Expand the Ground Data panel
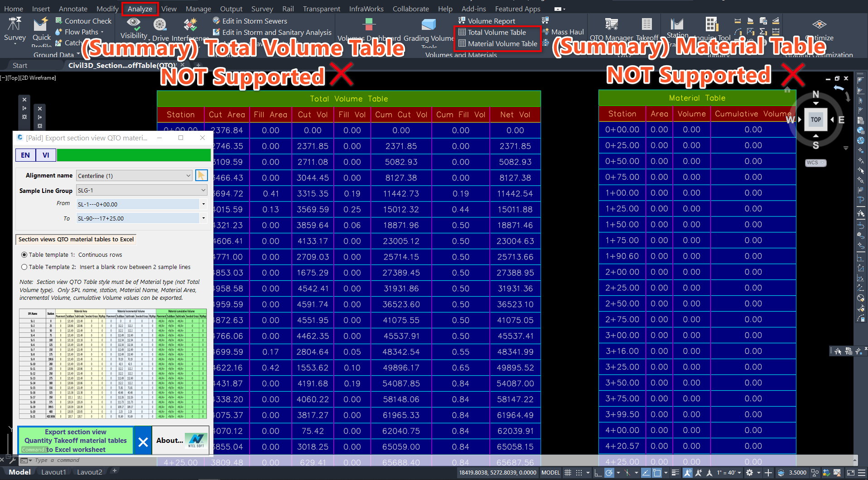Screen dimensions: 868x480 click(56, 54)
